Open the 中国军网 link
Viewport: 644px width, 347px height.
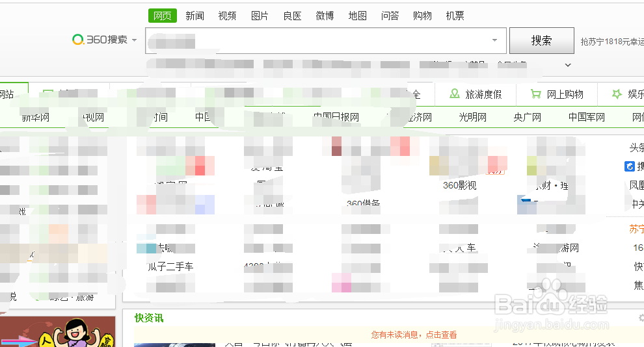point(587,118)
